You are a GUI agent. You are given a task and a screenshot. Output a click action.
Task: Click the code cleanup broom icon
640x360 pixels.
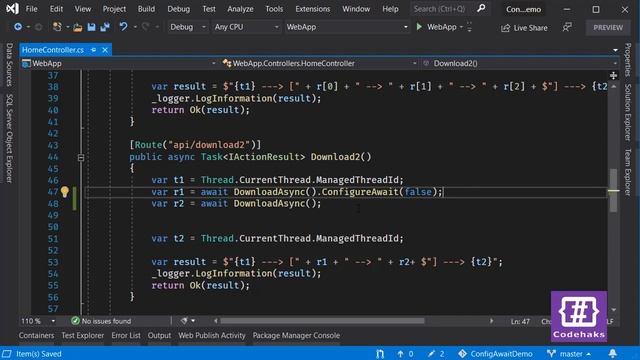(x=184, y=321)
